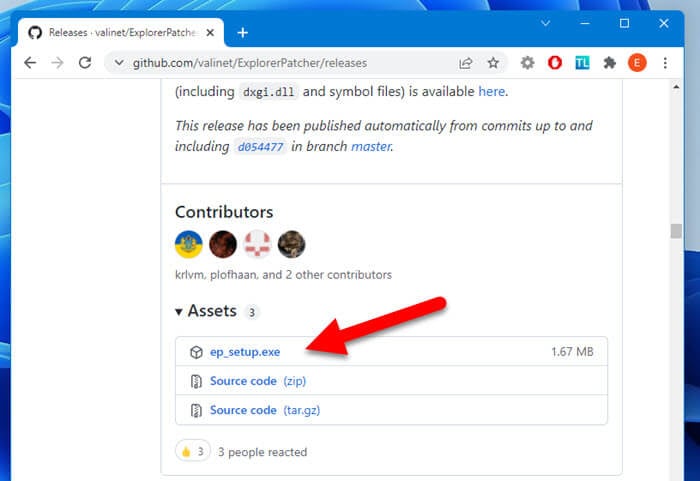This screenshot has height=481, width=700.
Task: Download Source code (tar.gz)
Action: pyautogui.click(x=265, y=410)
